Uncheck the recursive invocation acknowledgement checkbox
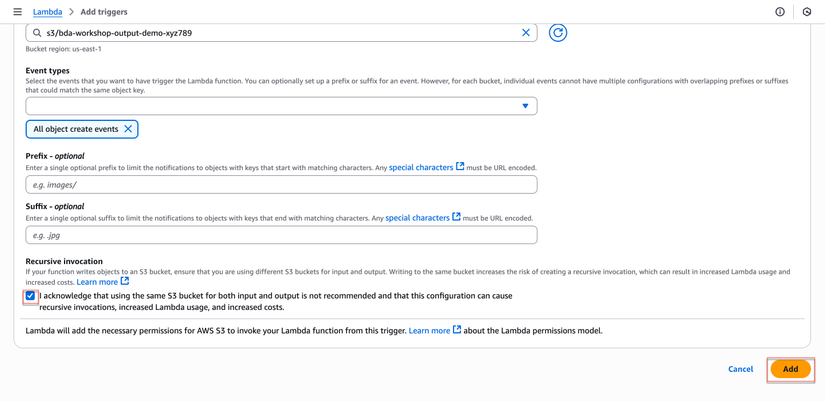The height and width of the screenshot is (401, 825). click(x=30, y=296)
